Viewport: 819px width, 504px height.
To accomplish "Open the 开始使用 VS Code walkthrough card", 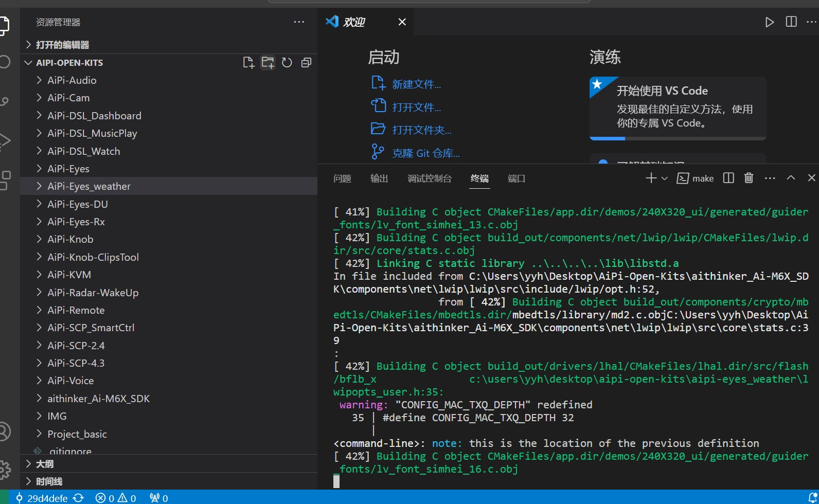I will [678, 108].
